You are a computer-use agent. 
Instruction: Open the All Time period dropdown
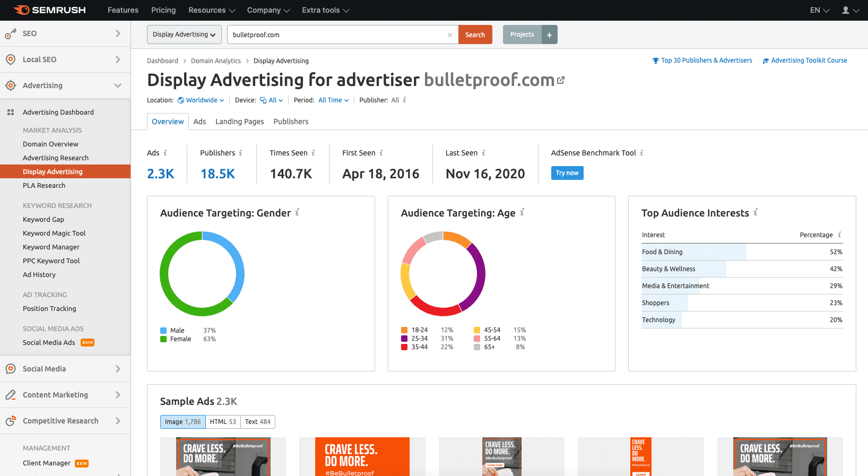(334, 100)
